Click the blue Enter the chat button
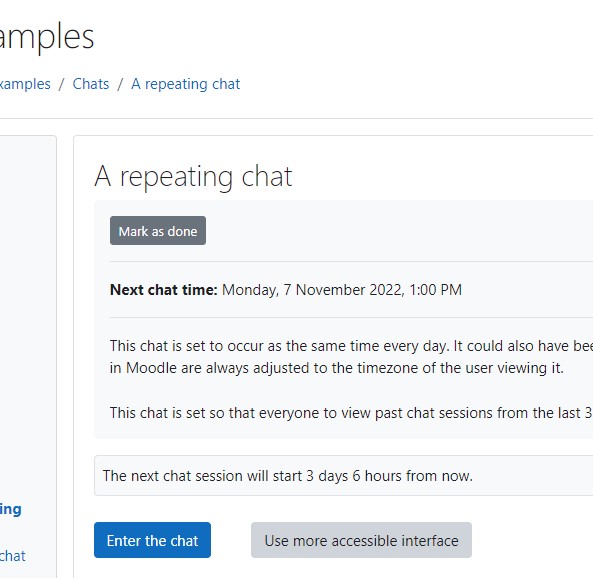The height and width of the screenshot is (578, 593). point(152,540)
